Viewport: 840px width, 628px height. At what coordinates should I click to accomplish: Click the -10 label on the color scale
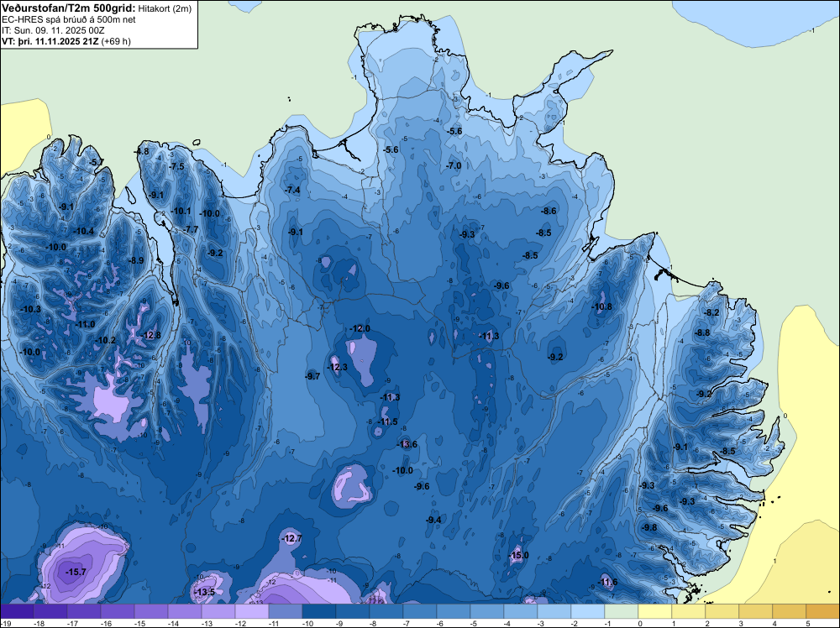click(307, 623)
